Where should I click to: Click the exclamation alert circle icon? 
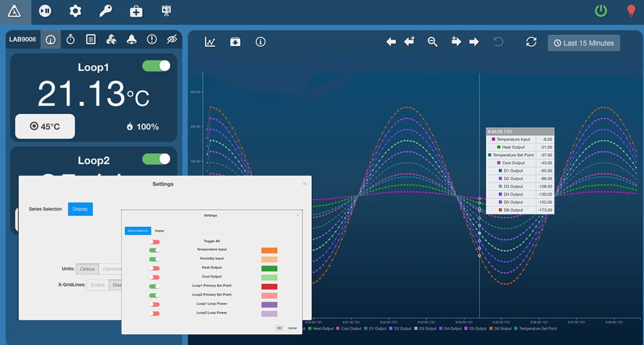152,39
